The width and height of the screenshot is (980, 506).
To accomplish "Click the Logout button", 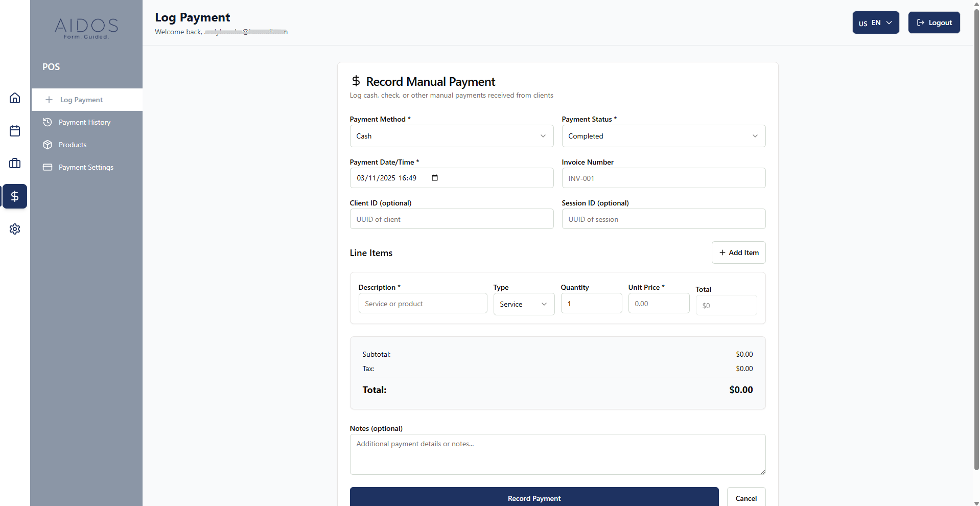I will pos(934,22).
